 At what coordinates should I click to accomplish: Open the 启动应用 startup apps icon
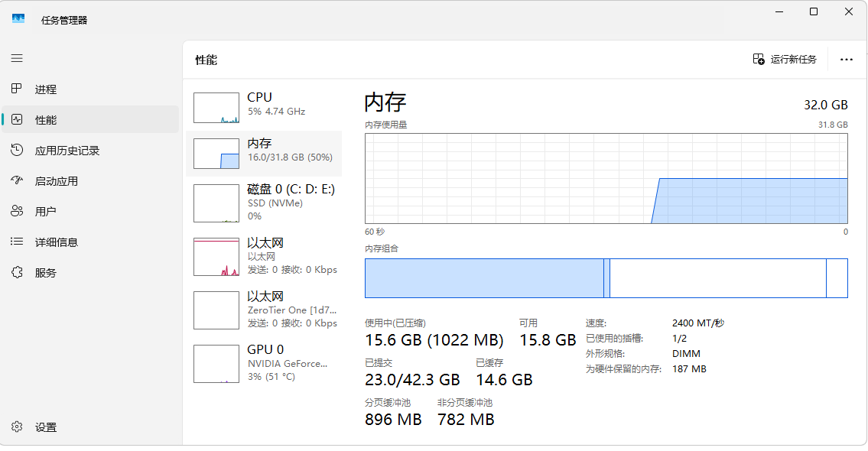click(x=17, y=181)
